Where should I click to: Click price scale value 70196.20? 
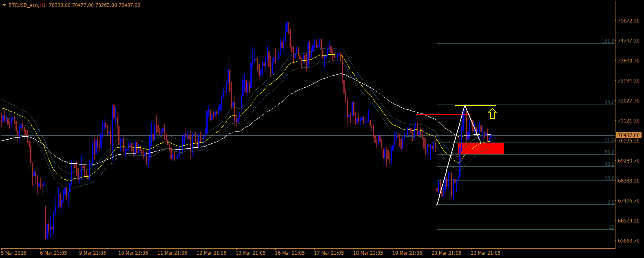point(629,141)
